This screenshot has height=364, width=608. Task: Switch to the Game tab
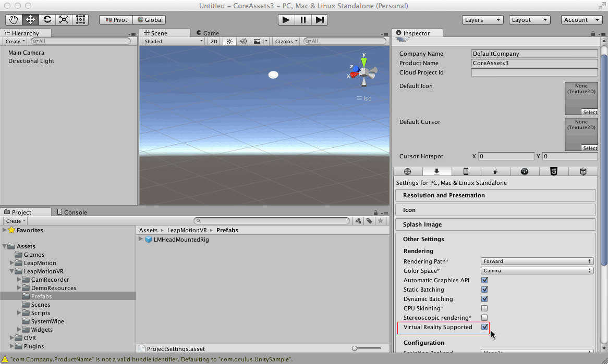click(x=208, y=33)
